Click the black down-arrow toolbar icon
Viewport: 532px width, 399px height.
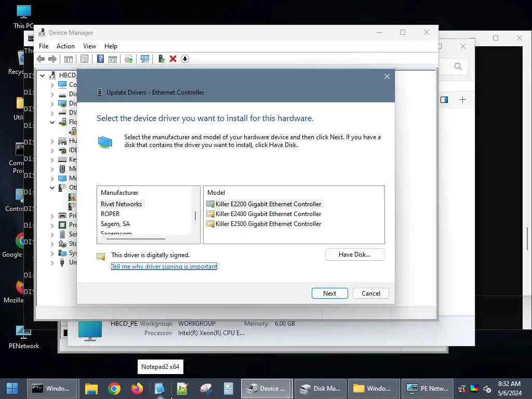coord(185,59)
